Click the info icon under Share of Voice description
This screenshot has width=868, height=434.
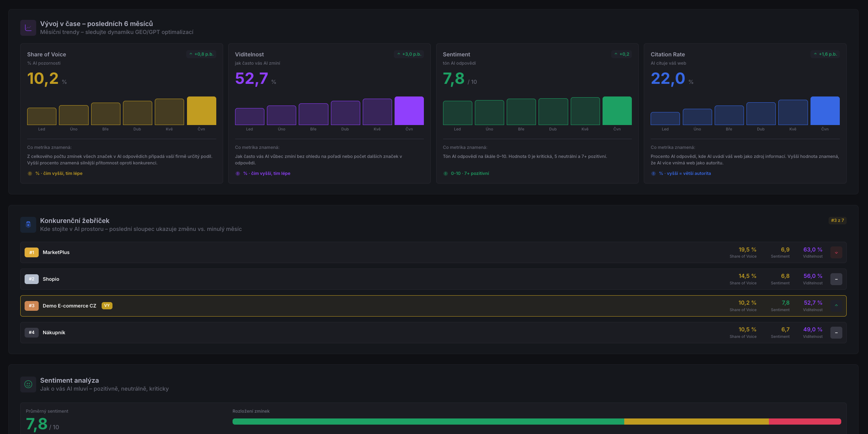tap(30, 173)
